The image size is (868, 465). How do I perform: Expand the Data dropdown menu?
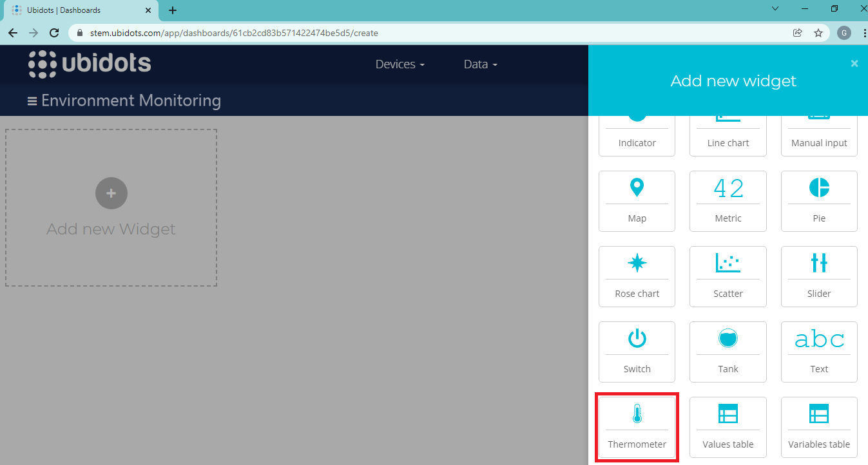tap(480, 64)
